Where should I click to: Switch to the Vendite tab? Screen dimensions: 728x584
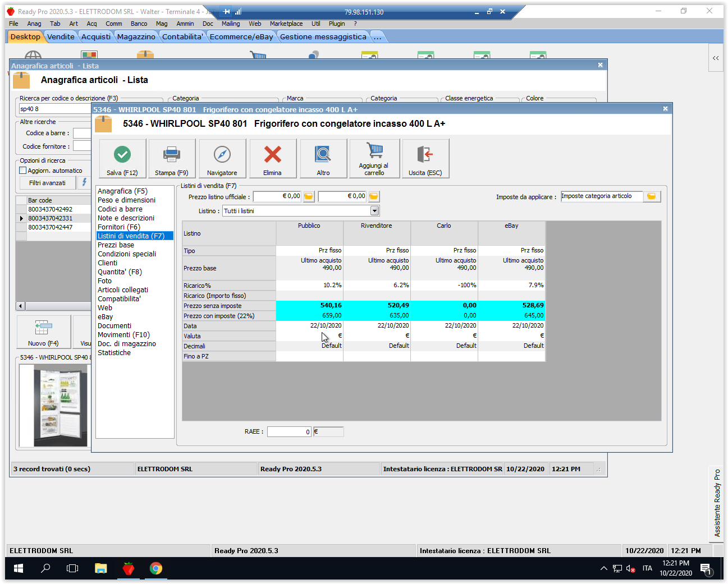click(x=61, y=37)
